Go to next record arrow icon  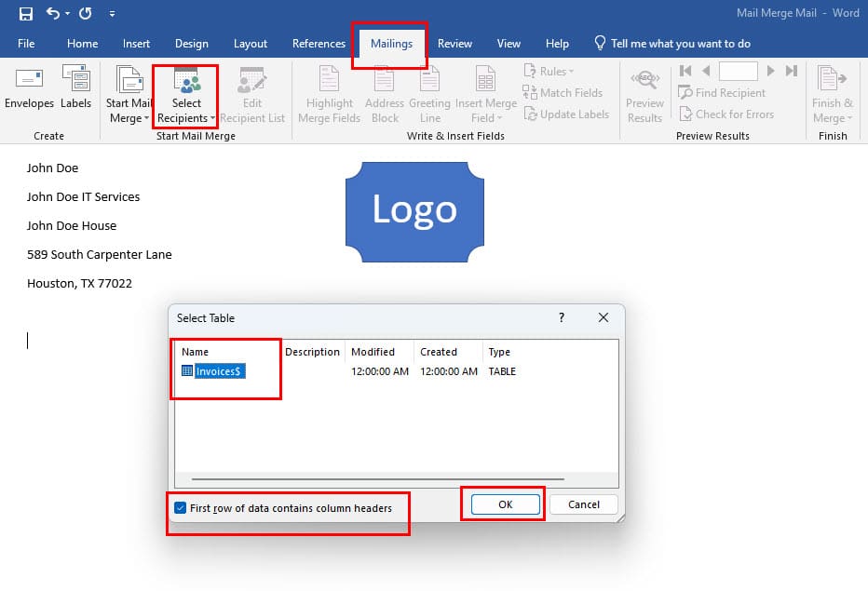[770, 71]
